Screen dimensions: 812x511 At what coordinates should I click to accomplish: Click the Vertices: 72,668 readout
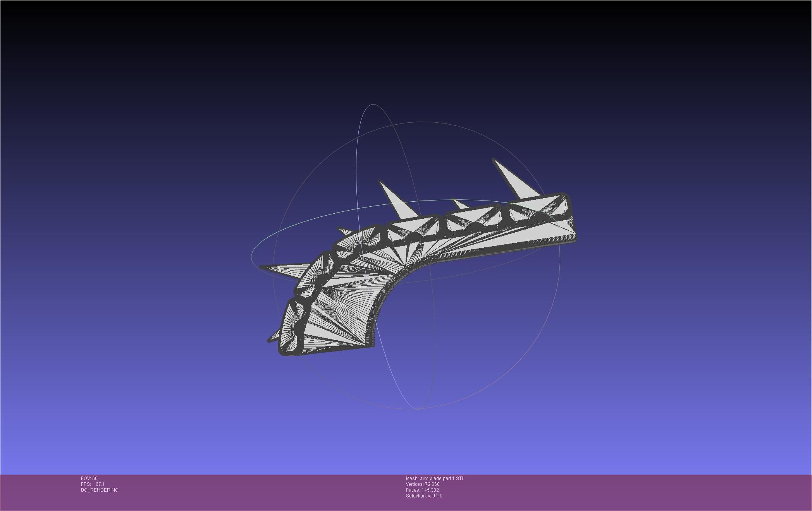pos(423,484)
